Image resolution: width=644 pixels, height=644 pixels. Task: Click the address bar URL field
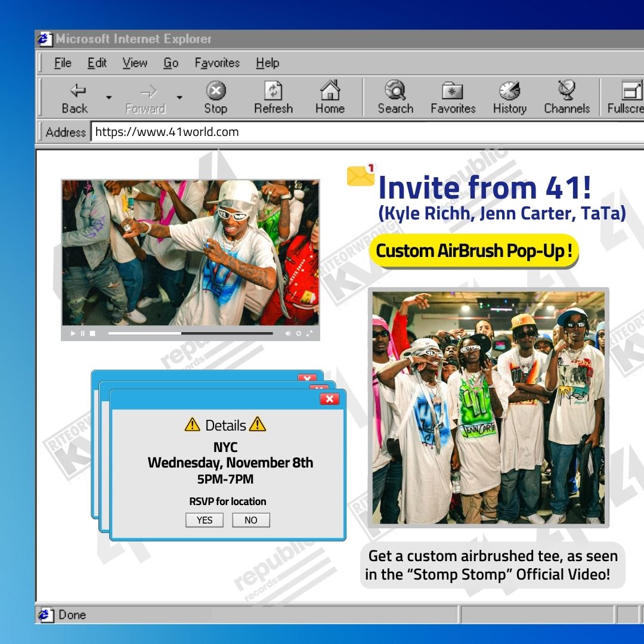(x=367, y=132)
